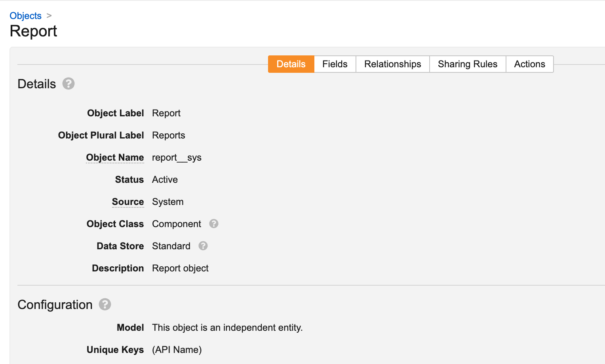Switch to the Fields tab
Viewport: 605px width, 364px height.
pyautogui.click(x=335, y=64)
